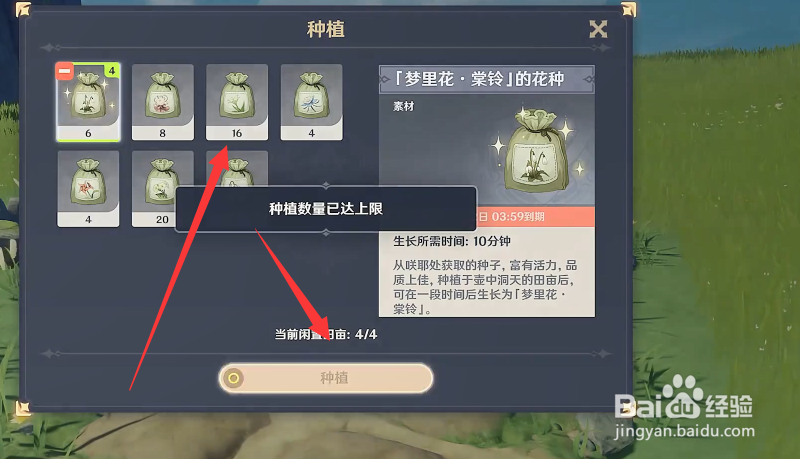Click the 种植 plant button
The height and width of the screenshot is (459, 800).
[x=326, y=378]
